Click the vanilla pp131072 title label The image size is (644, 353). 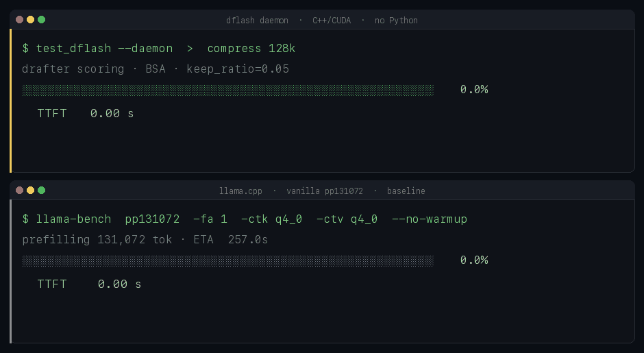[x=325, y=191]
